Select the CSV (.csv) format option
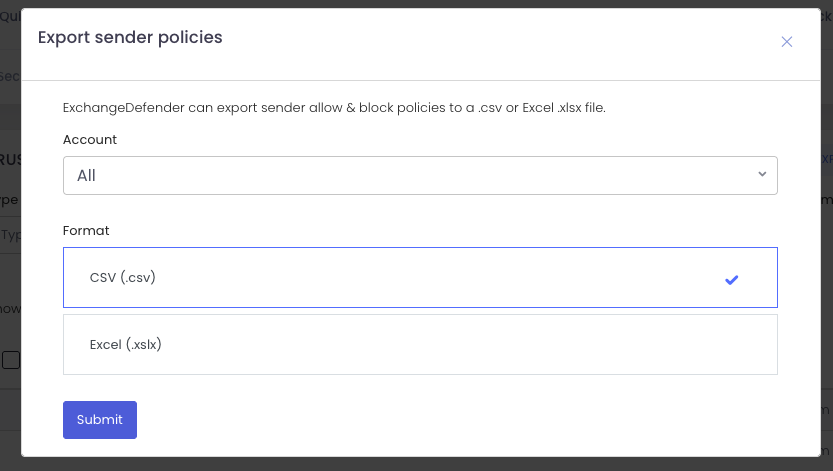 tap(420, 278)
